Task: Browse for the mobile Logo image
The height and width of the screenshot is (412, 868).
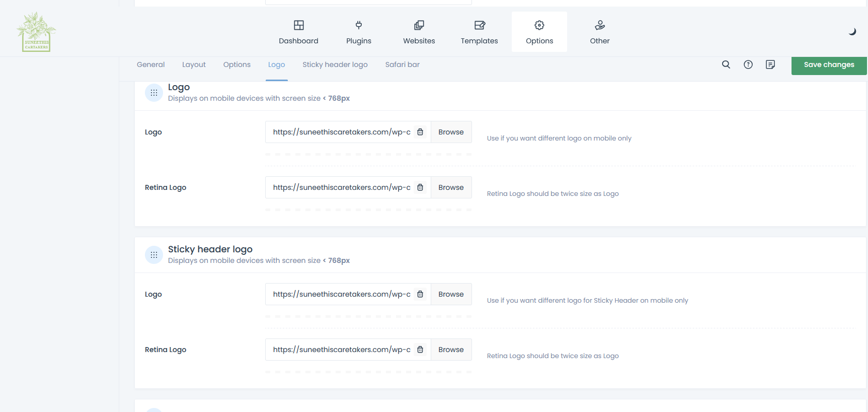Action: pyautogui.click(x=451, y=132)
